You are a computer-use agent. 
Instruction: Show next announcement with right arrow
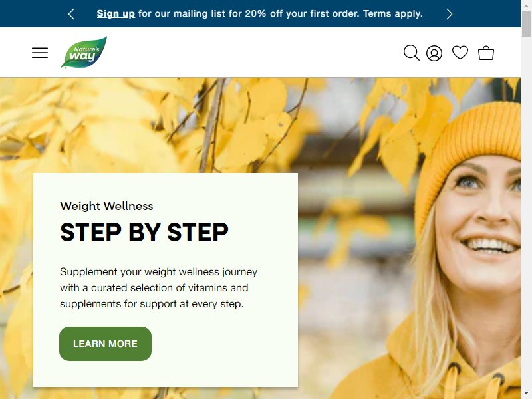pyautogui.click(x=450, y=14)
